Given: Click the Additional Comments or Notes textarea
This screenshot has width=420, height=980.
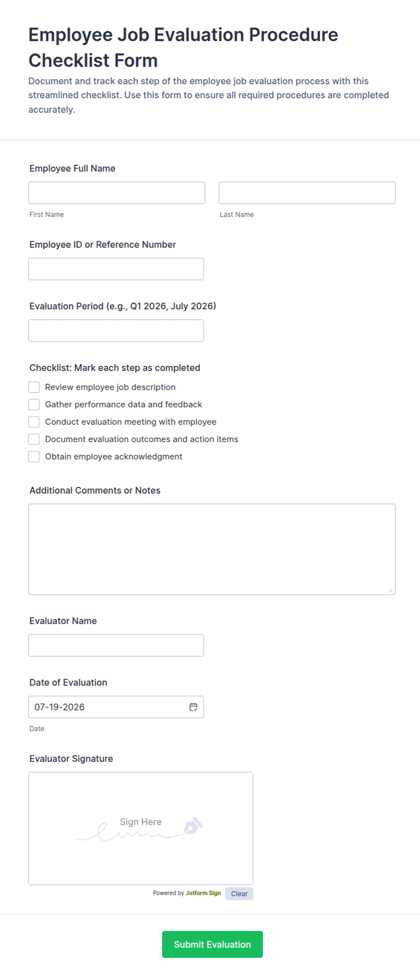Looking at the screenshot, I should pos(212,549).
